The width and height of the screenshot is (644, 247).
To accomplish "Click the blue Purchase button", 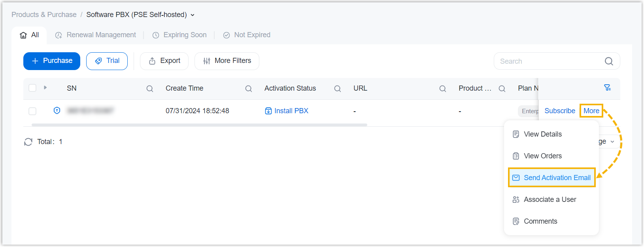I will (x=52, y=61).
